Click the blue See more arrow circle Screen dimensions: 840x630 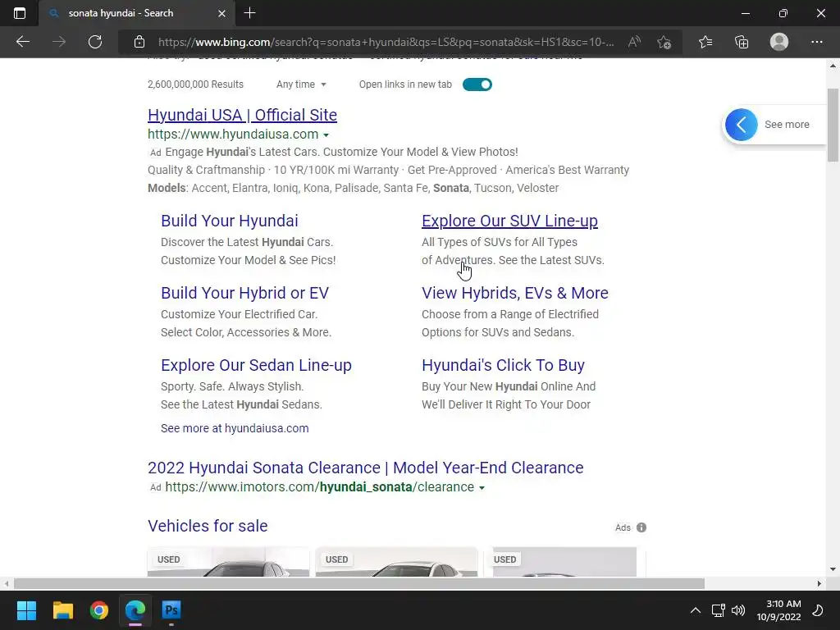(742, 125)
